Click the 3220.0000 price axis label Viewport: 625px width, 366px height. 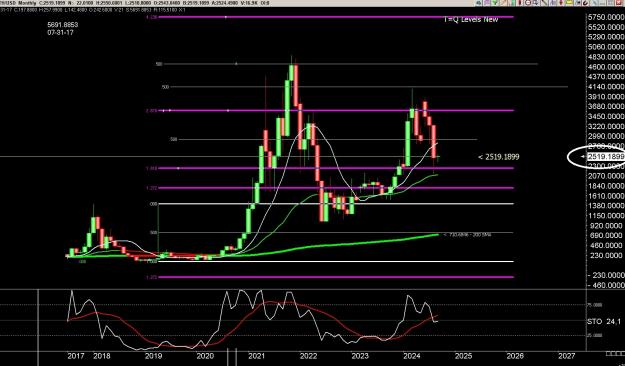click(607, 126)
